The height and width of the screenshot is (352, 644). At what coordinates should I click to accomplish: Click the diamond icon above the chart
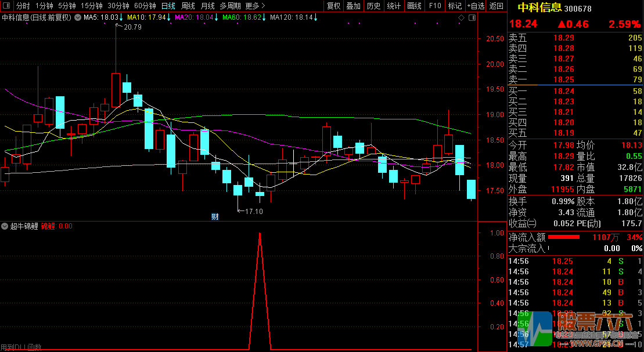[x=461, y=18]
